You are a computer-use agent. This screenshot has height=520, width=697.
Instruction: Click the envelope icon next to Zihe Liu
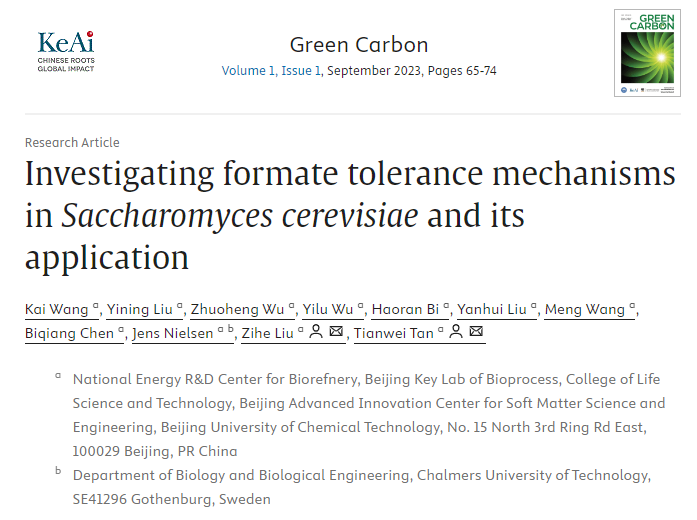[x=336, y=331]
